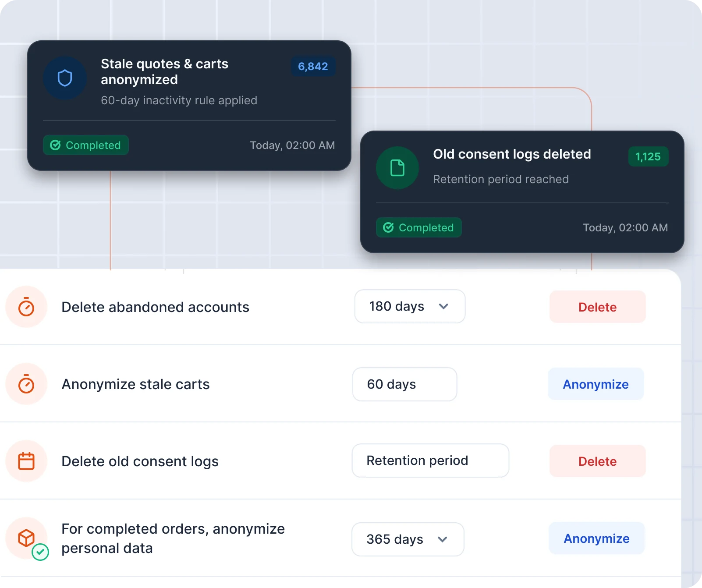Click the box icon beside completed orders rule
Viewport: 702px width, 588px height.
coord(26,538)
